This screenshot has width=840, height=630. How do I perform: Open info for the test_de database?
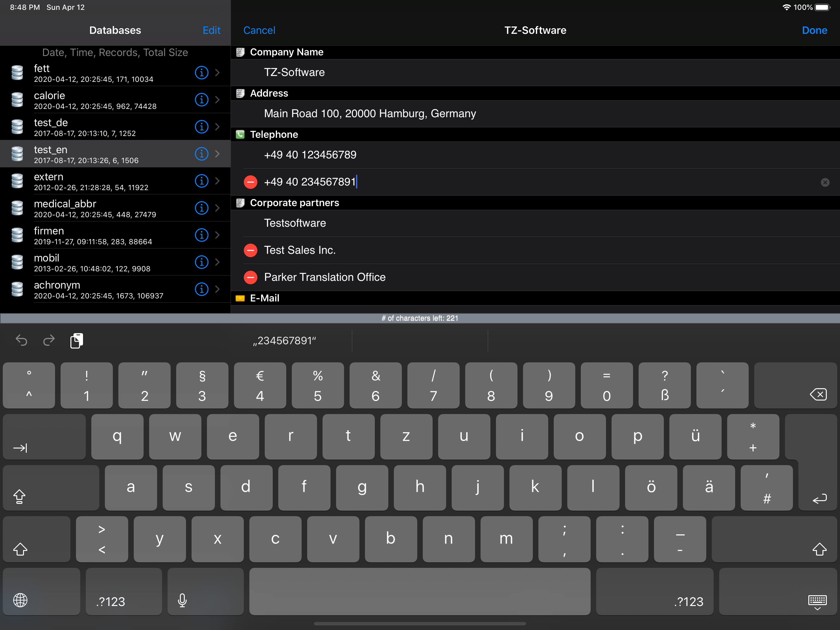coord(201,126)
